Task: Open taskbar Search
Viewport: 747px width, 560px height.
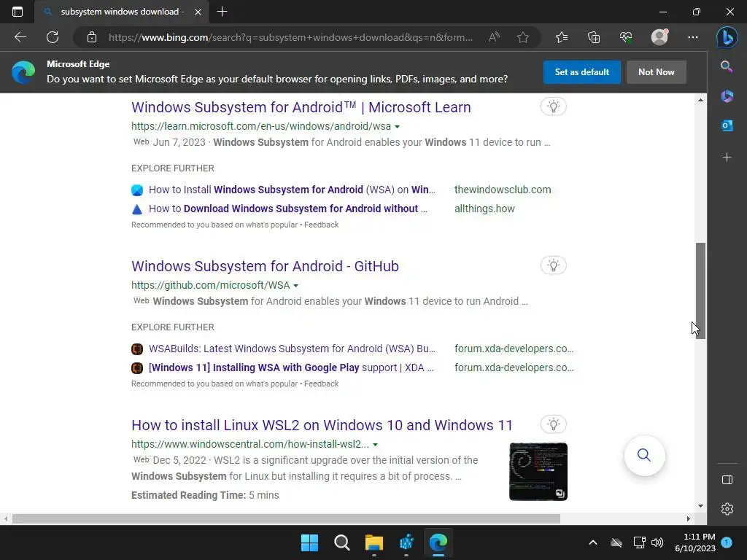Action: click(x=342, y=542)
